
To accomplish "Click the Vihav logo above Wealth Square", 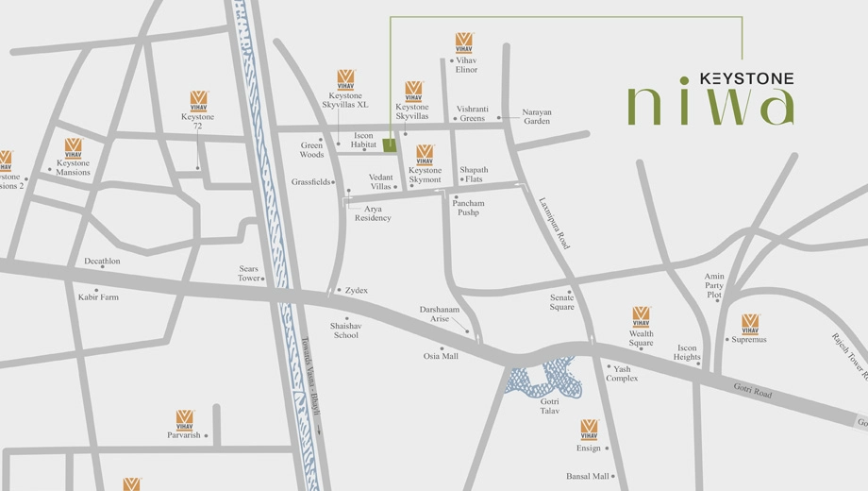I will [641, 317].
